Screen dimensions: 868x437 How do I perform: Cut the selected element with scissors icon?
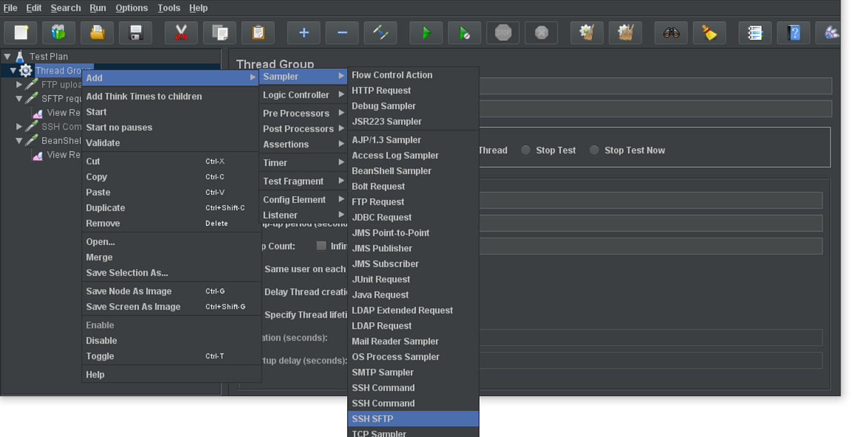(181, 32)
